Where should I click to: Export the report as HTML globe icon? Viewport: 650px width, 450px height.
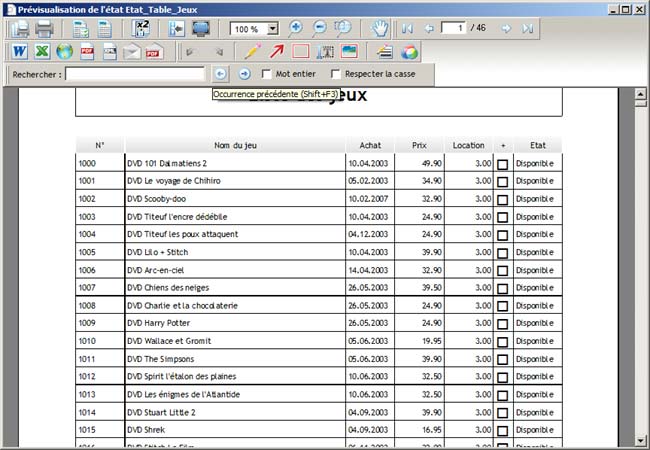point(65,52)
